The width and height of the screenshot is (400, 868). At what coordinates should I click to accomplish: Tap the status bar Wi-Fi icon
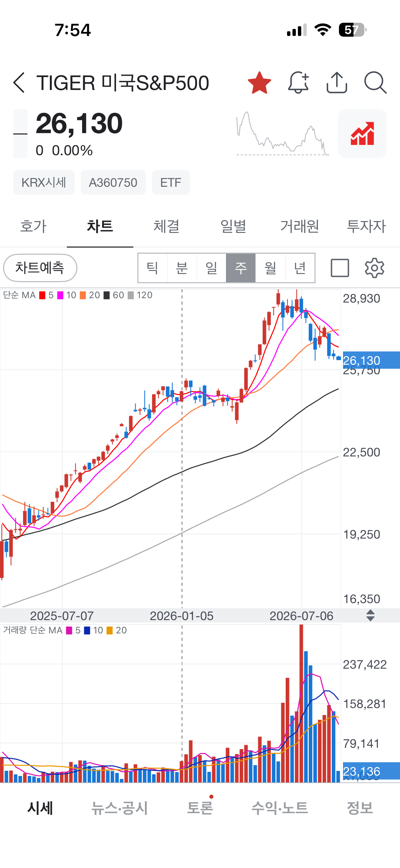(323, 30)
